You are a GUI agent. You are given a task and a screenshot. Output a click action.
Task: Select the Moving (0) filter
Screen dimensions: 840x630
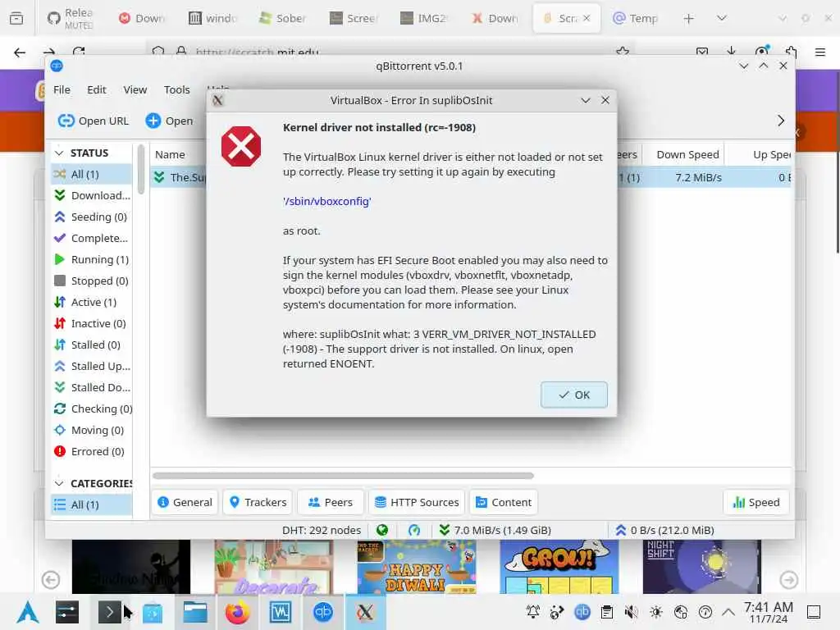[92, 430]
